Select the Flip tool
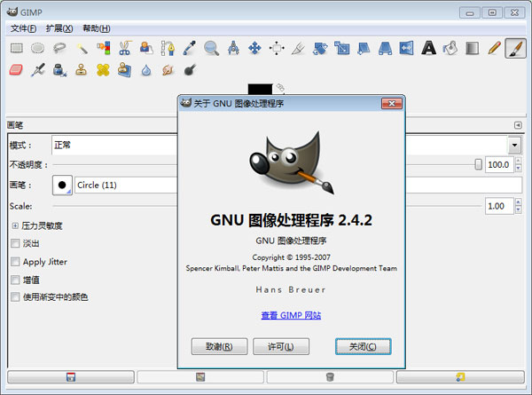The height and width of the screenshot is (395, 532). pyautogui.click(x=406, y=48)
